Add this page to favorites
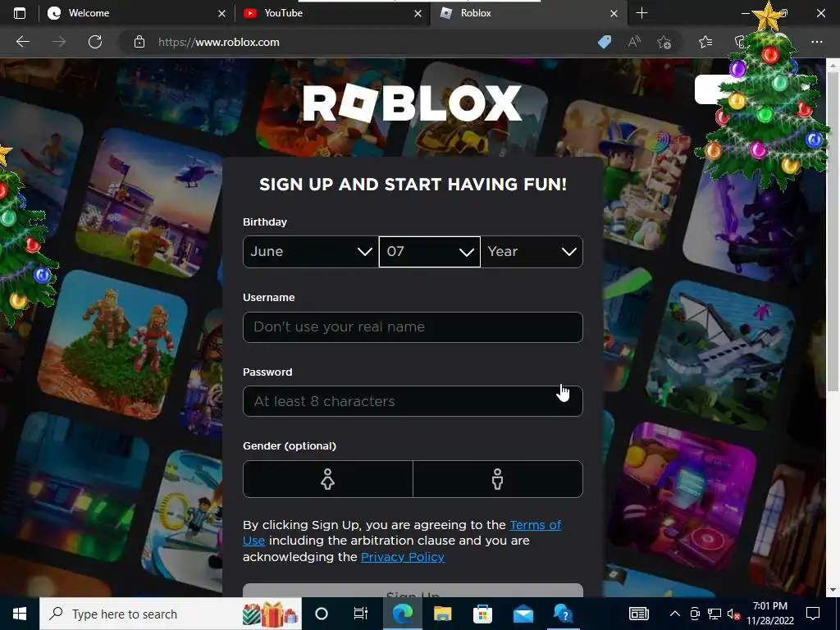The width and height of the screenshot is (840, 630). pos(664,42)
